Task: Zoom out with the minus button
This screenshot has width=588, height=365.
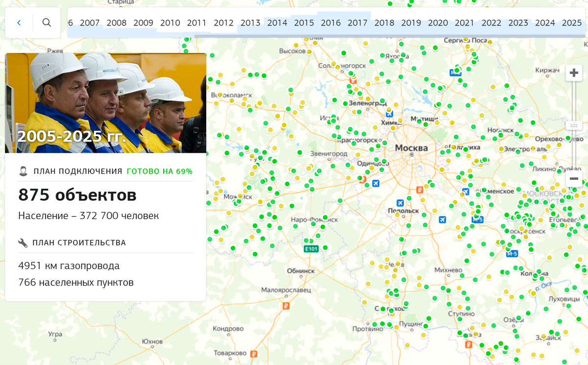Action: pyautogui.click(x=574, y=178)
